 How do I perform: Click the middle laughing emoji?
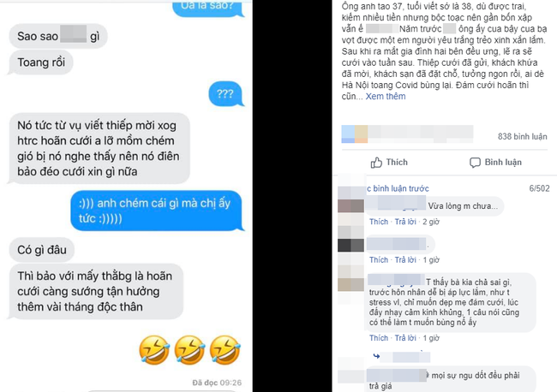(x=189, y=350)
